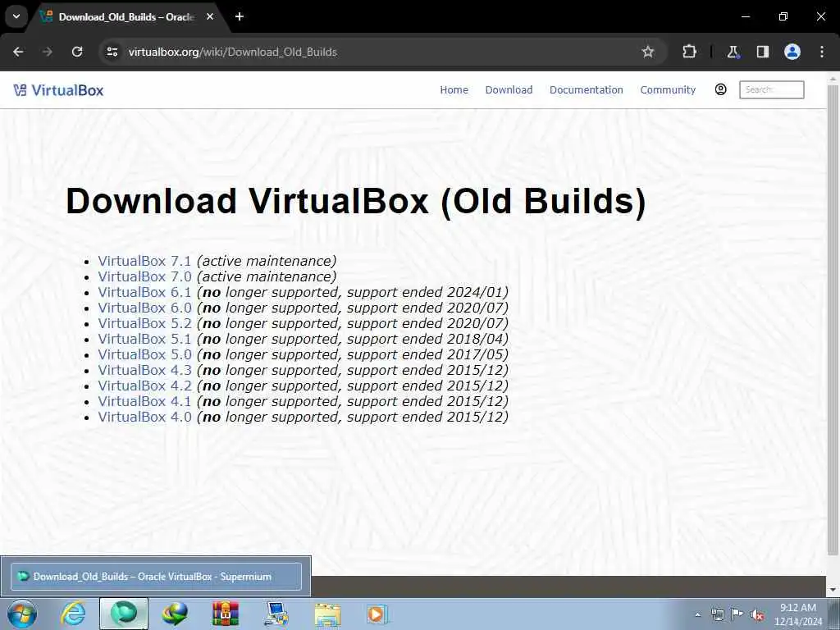The image size is (840, 630).
Task: Open the VirtualBox 5.2 link
Action: click(x=144, y=323)
